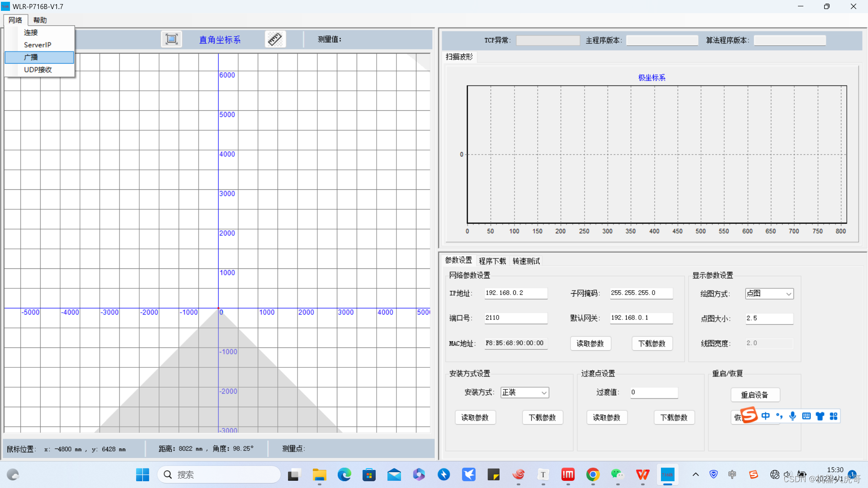868x488 pixels.
Task: Open the Sogou soft keyboard icon
Action: (x=806, y=416)
